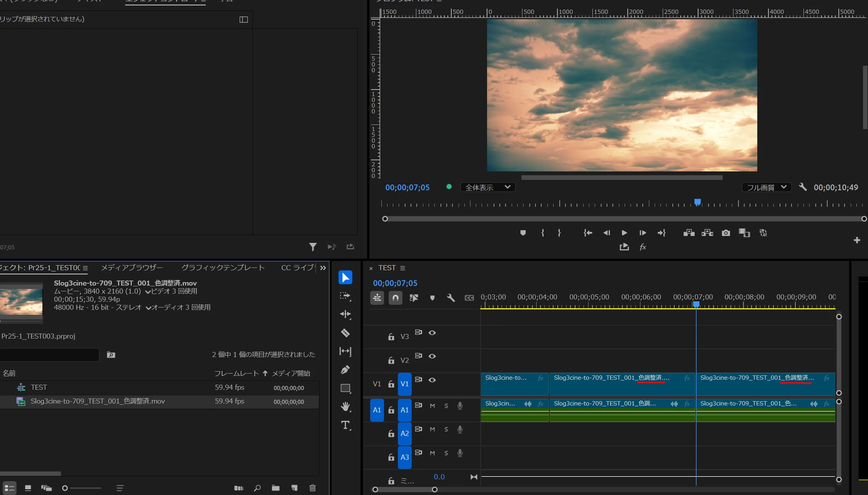The image size is (868, 495).
Task: Select the TEST sequence in project list
Action: [x=39, y=387]
